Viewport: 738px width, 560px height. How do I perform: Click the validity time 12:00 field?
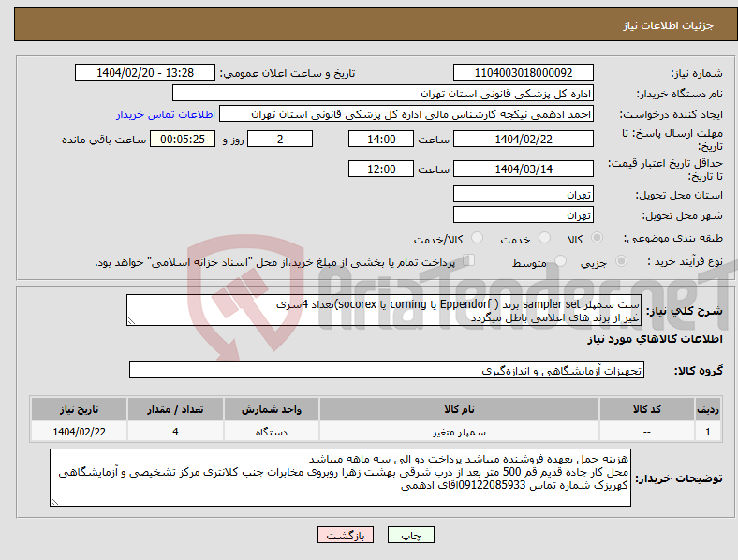(x=381, y=169)
